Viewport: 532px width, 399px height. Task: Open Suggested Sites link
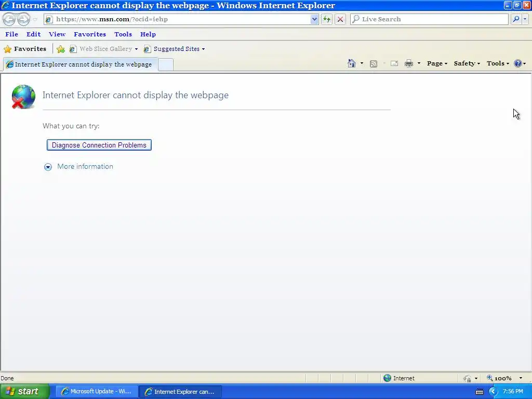(x=174, y=49)
